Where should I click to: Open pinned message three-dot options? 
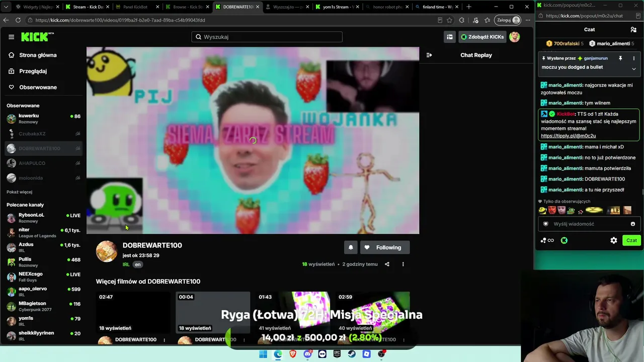tap(633, 58)
